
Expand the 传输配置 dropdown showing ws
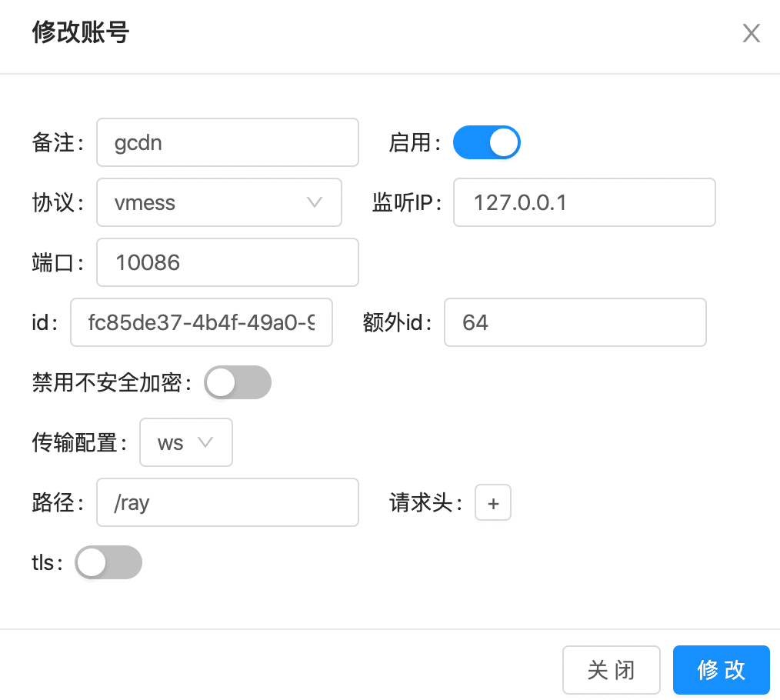[185, 442]
